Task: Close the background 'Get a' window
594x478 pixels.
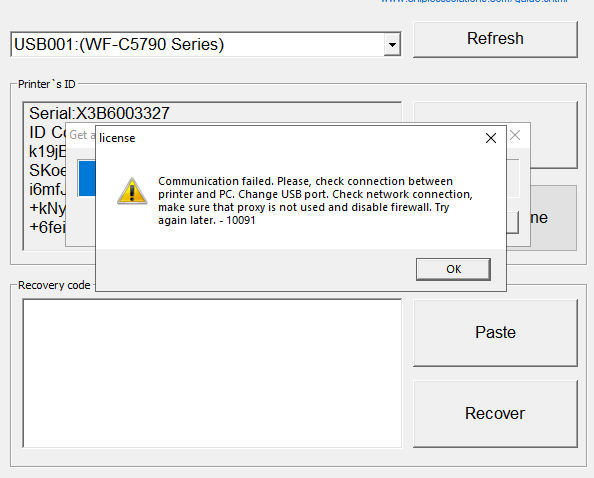Action: click(x=515, y=135)
